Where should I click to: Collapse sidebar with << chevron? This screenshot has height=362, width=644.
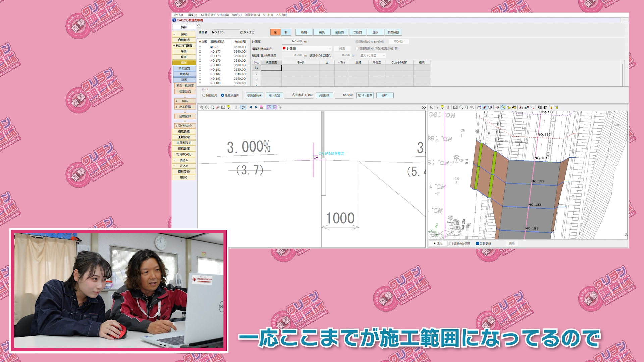click(199, 26)
